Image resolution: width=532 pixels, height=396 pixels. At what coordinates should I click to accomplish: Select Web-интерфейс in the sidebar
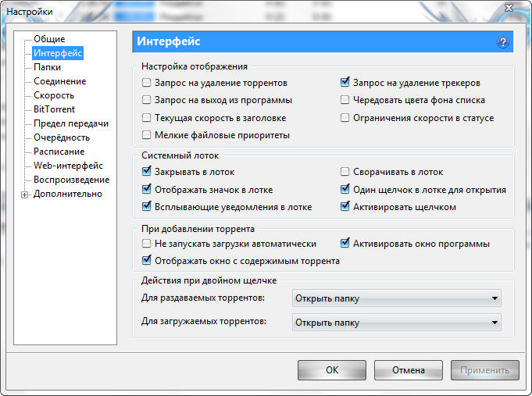tap(68, 166)
